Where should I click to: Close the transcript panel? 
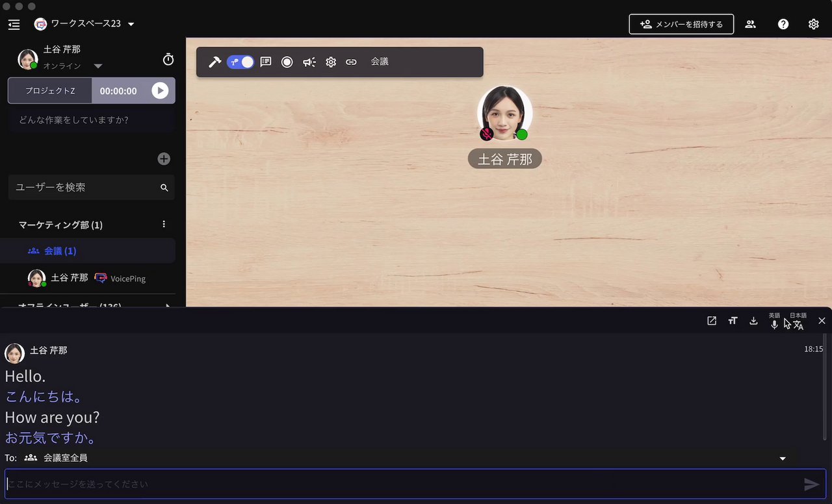(x=822, y=321)
